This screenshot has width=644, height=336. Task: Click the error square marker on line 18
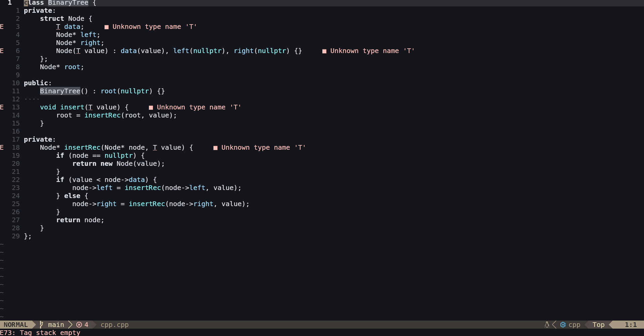click(215, 148)
